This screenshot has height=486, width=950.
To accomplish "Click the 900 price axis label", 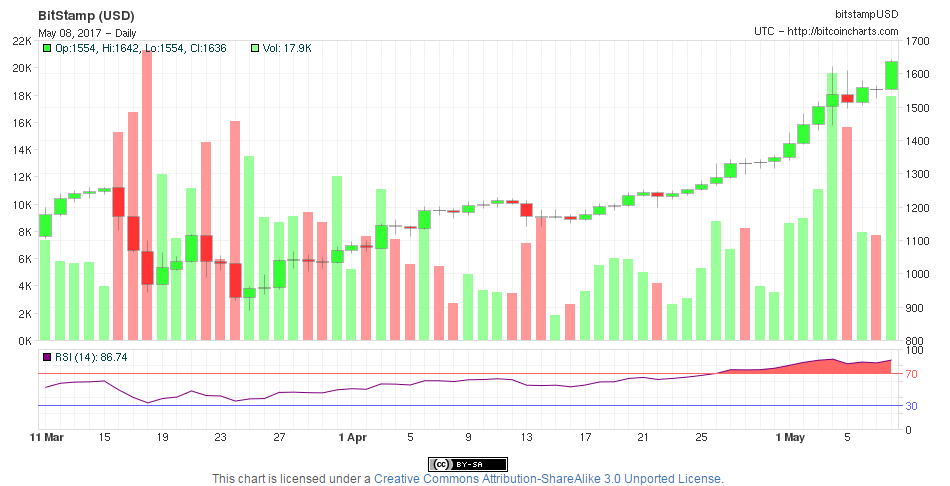I will point(914,308).
